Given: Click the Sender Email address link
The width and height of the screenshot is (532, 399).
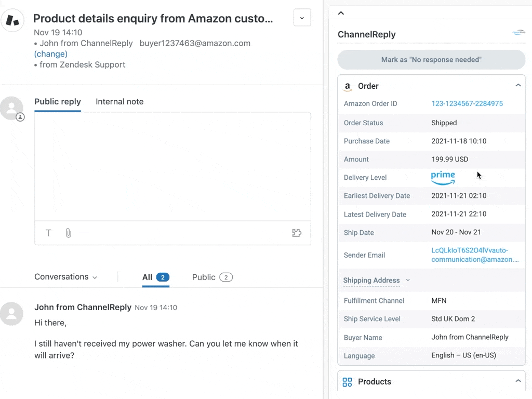Looking at the screenshot, I should [475, 255].
